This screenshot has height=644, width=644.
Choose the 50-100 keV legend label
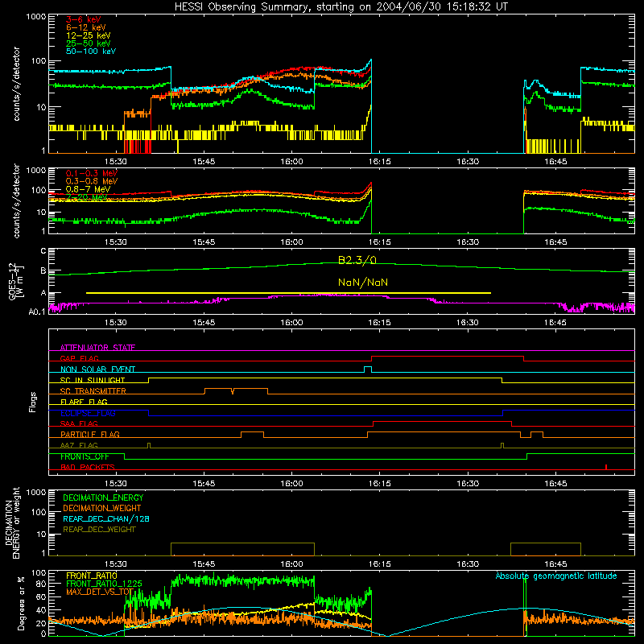[91, 52]
